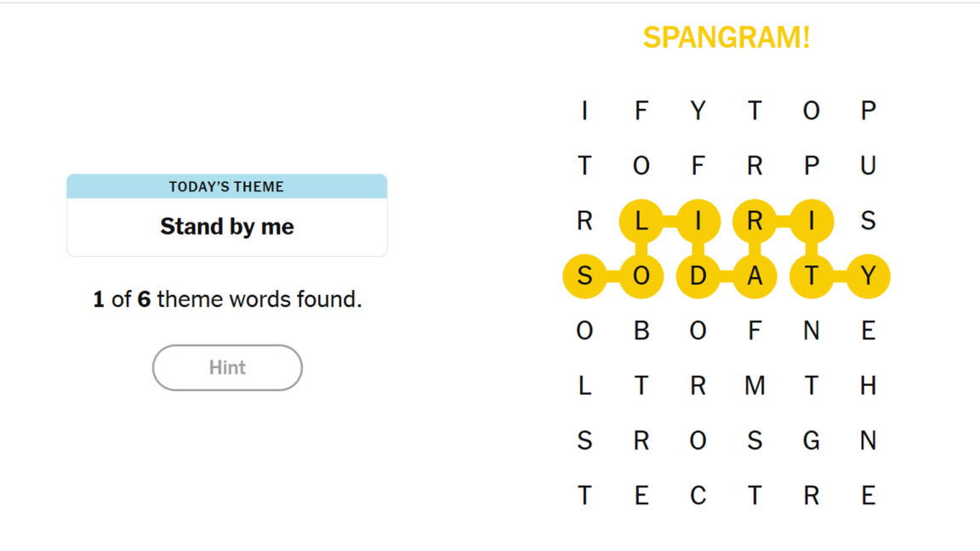980x551 pixels.
Task: Tap the letter G in the grid
Action: [x=812, y=440]
